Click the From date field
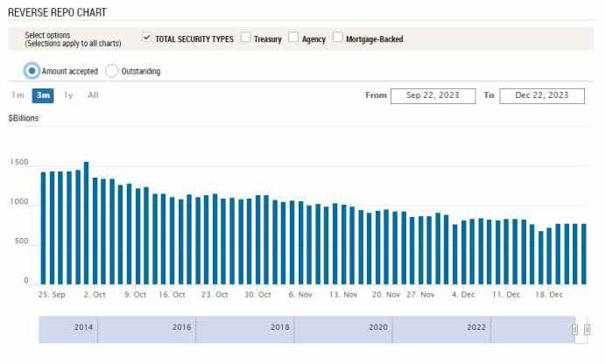Screen dimensions: 606x364 [433, 95]
